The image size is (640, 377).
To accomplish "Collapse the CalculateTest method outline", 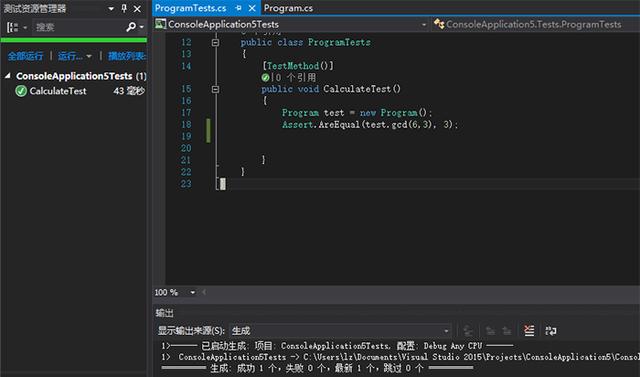I will pyautogui.click(x=216, y=89).
